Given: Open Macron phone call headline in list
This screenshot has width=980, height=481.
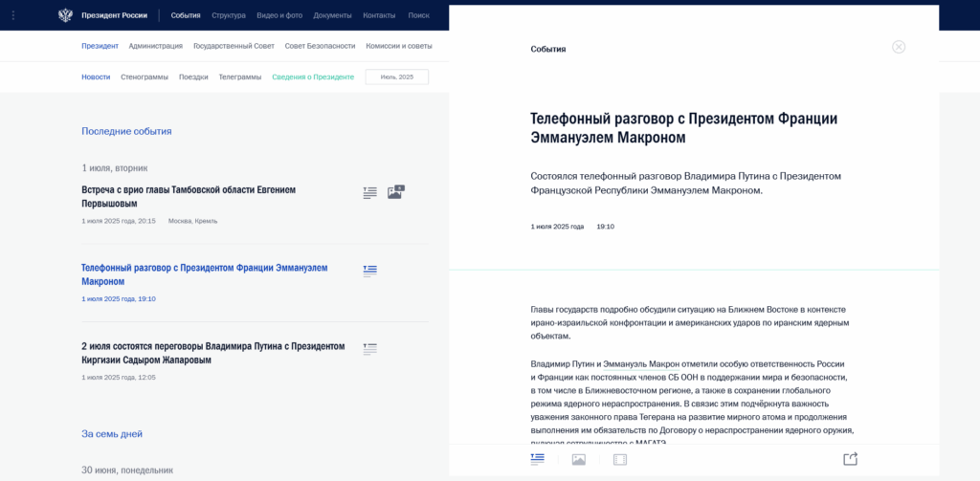Looking at the screenshot, I should point(205,274).
